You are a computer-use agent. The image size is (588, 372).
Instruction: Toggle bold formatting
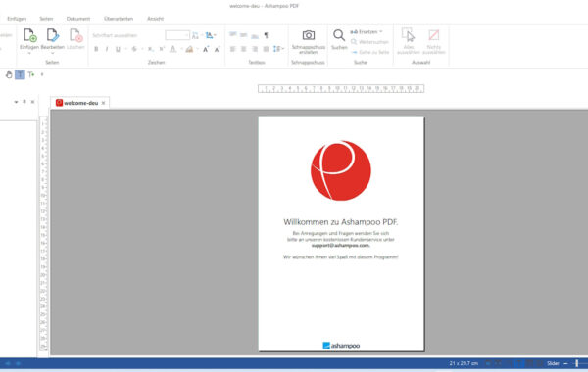click(x=96, y=49)
